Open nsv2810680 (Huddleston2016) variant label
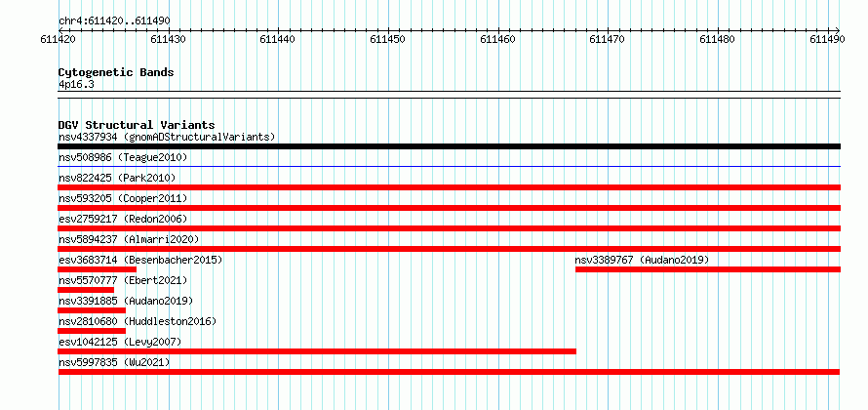The width and height of the screenshot is (868, 410). click(138, 321)
